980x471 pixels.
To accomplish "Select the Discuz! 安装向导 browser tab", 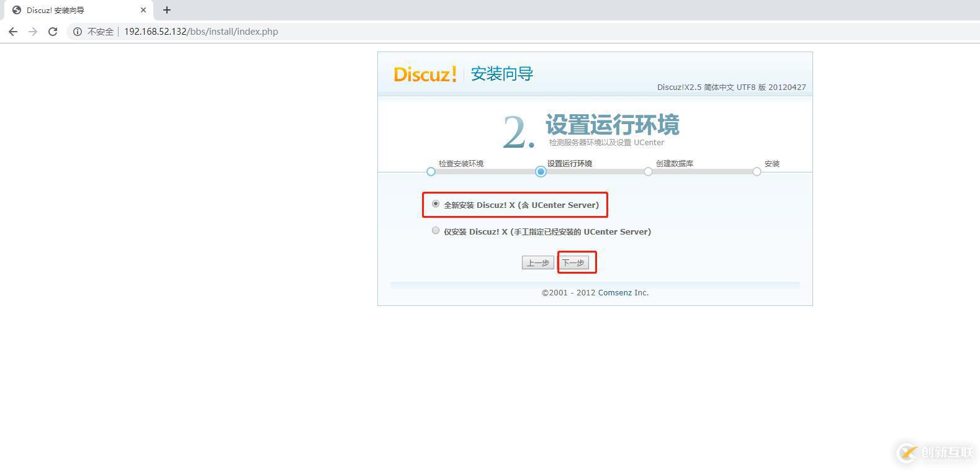I will pos(78,10).
